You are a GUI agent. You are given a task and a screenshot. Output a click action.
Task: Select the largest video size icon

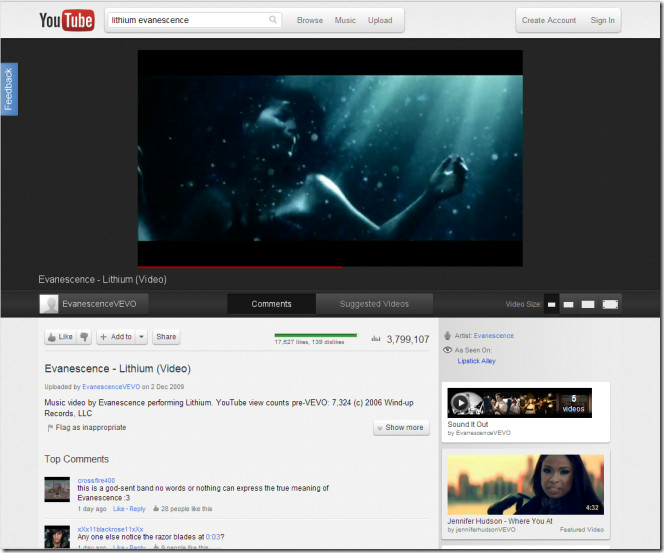[610, 304]
